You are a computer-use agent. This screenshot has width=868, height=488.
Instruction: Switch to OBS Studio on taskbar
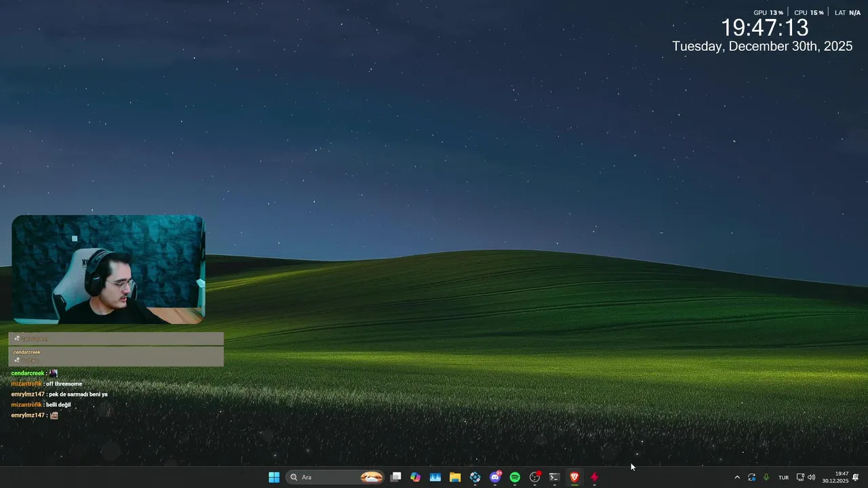point(535,477)
